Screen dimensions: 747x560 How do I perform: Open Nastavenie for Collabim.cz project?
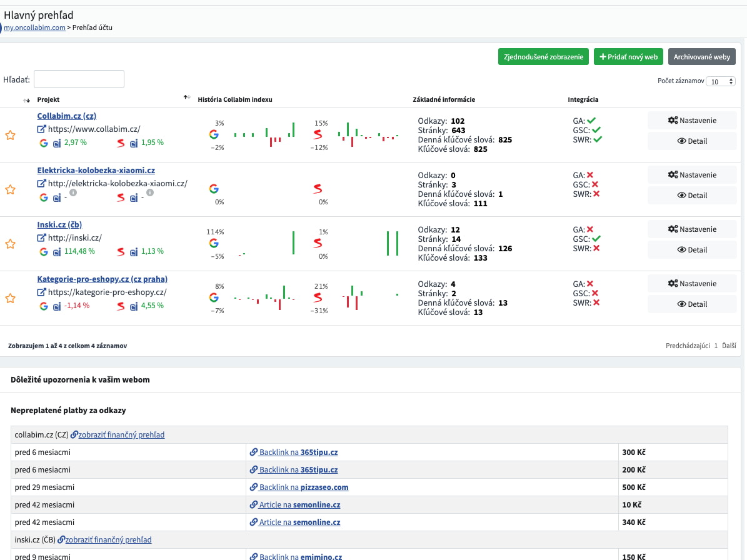(692, 121)
